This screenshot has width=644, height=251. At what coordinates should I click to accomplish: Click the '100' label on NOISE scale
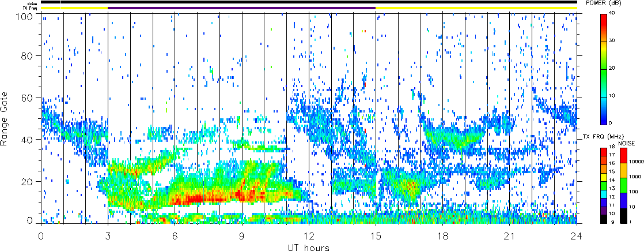click(632, 192)
